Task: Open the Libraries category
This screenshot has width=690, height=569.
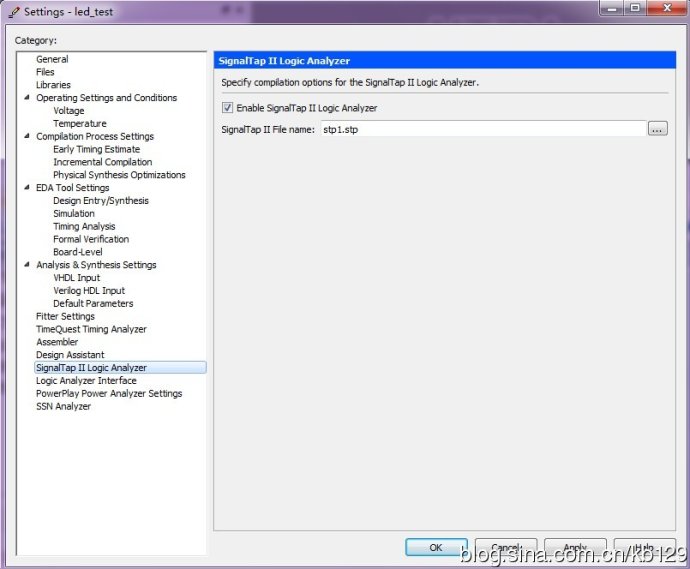Action: point(53,84)
